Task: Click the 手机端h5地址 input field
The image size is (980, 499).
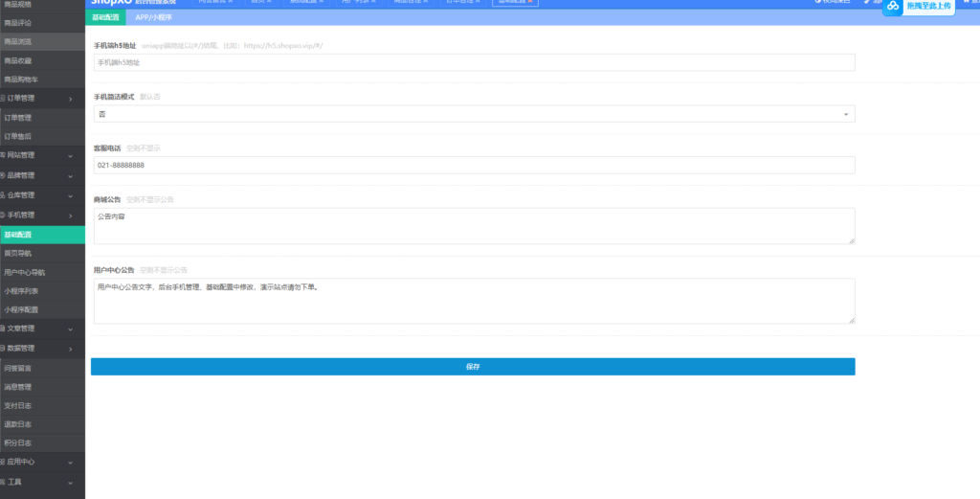Action: pos(474,62)
